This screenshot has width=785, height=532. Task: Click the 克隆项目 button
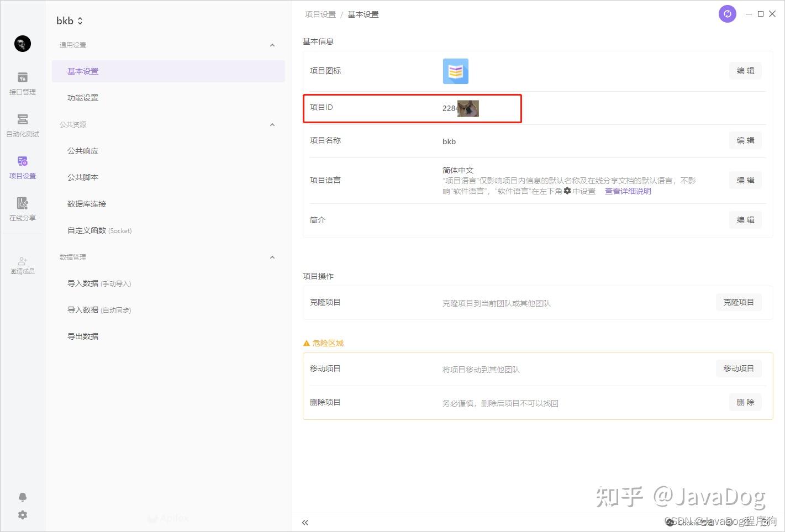pyautogui.click(x=739, y=302)
